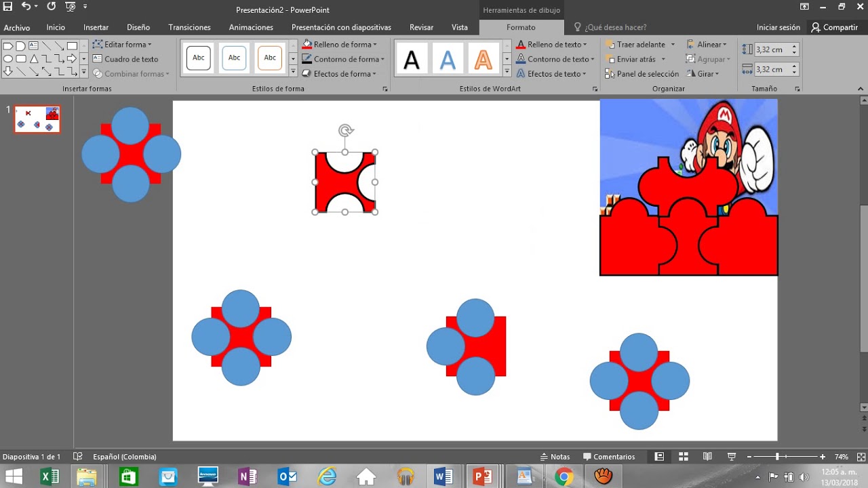This screenshot has width=868, height=488.
Task: Click the Redo button in the quick access toolbar
Action: 52,7
